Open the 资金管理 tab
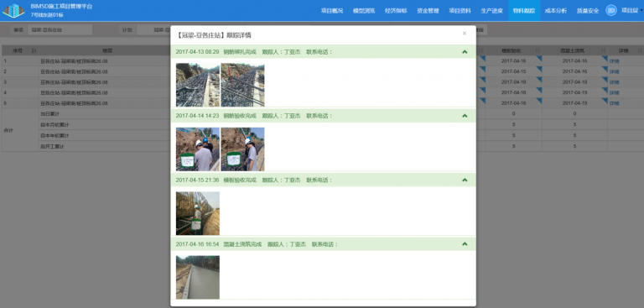Viewport: 644px width, 308px height. pyautogui.click(x=428, y=11)
